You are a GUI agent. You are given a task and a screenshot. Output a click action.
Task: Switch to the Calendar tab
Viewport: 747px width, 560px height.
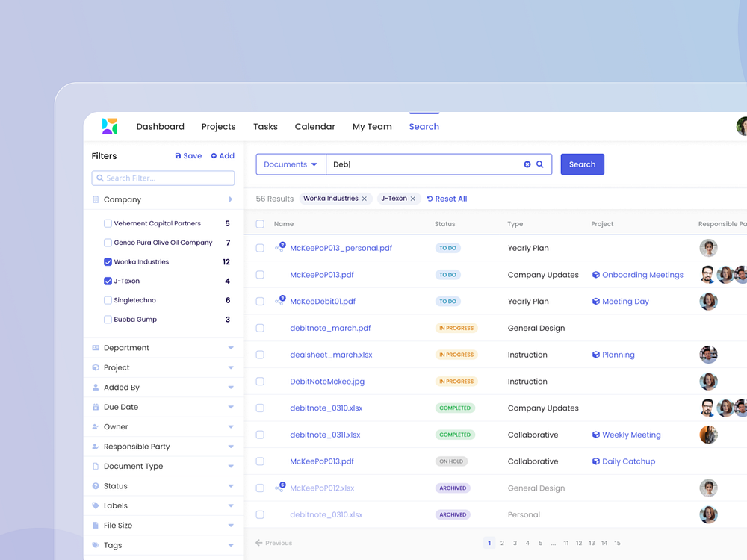(x=314, y=126)
